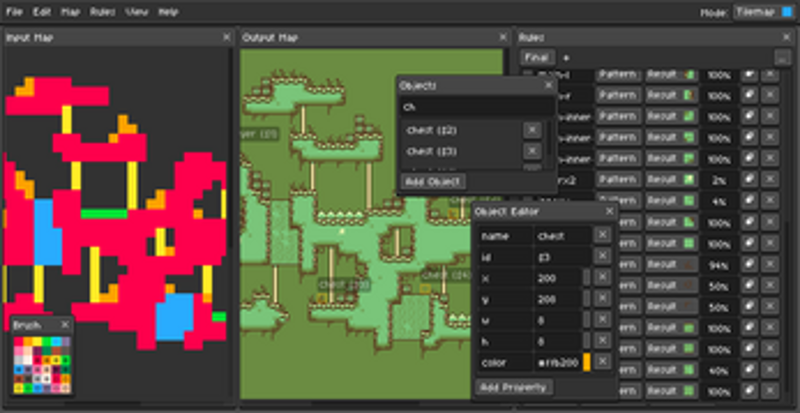This screenshot has width=800, height=413.
Task: Click Result button in the 2% rule row
Action: [x=671, y=180]
